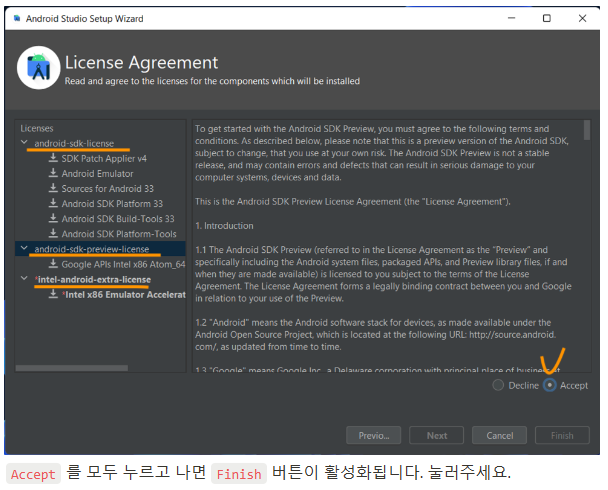Select the Android SDK Build-Tools 33 item

pyautogui.click(x=118, y=219)
